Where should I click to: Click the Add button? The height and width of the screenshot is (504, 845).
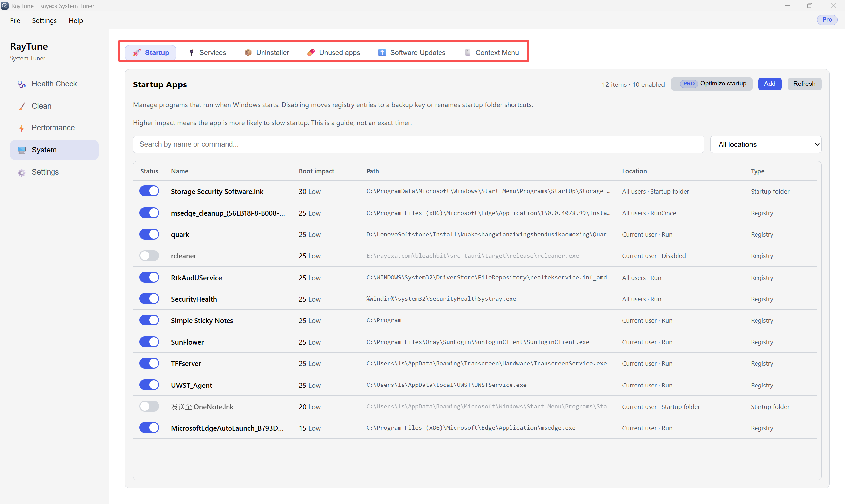point(770,84)
